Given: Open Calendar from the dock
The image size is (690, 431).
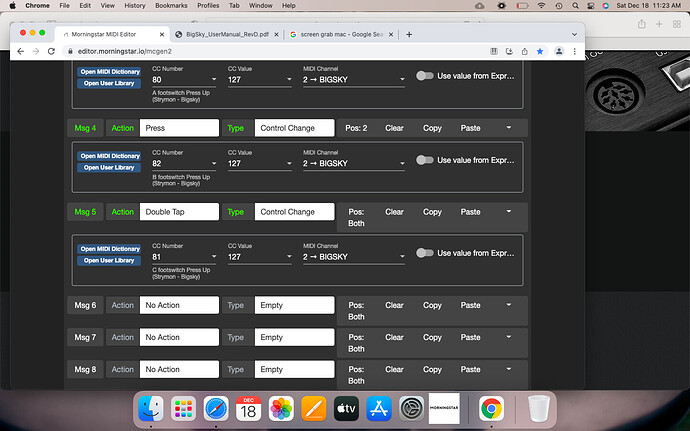Looking at the screenshot, I should [248, 409].
